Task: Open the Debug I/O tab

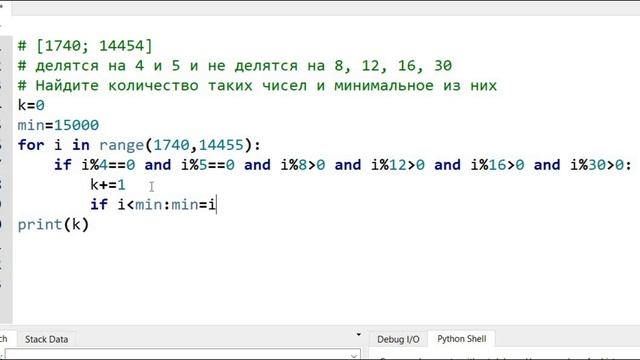Action: click(398, 339)
